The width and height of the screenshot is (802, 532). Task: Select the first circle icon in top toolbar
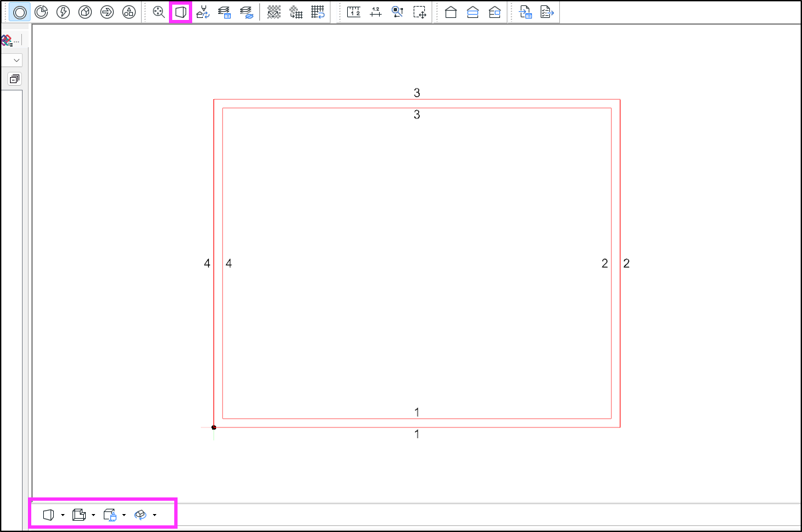tap(19, 12)
